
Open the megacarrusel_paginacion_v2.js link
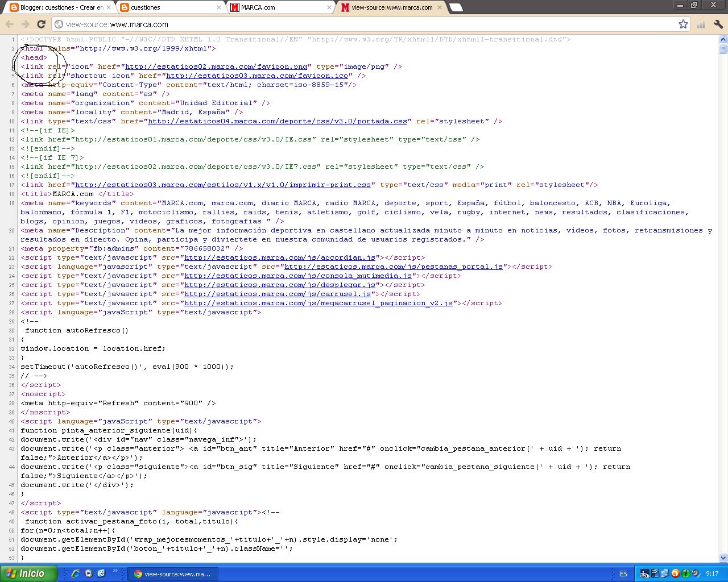click(318, 303)
